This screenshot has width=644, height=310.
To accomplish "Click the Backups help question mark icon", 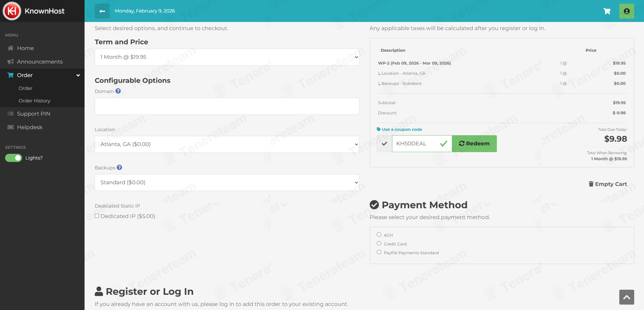I will (119, 167).
